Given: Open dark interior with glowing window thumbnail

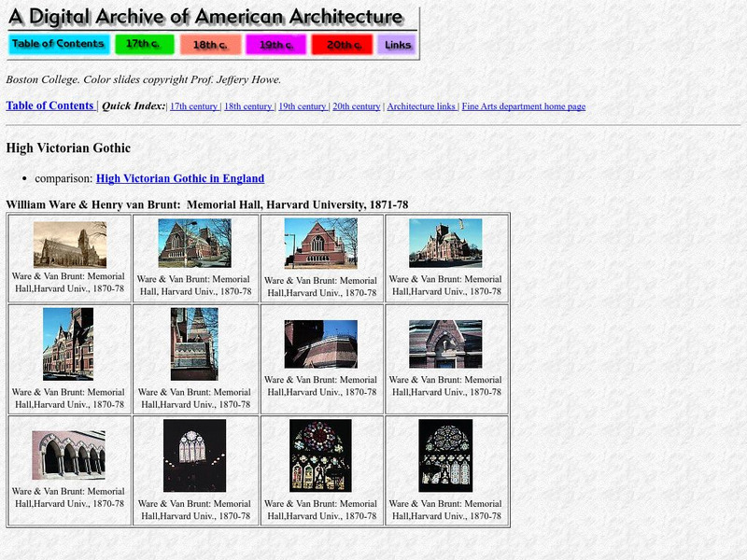Looking at the screenshot, I should (x=194, y=455).
